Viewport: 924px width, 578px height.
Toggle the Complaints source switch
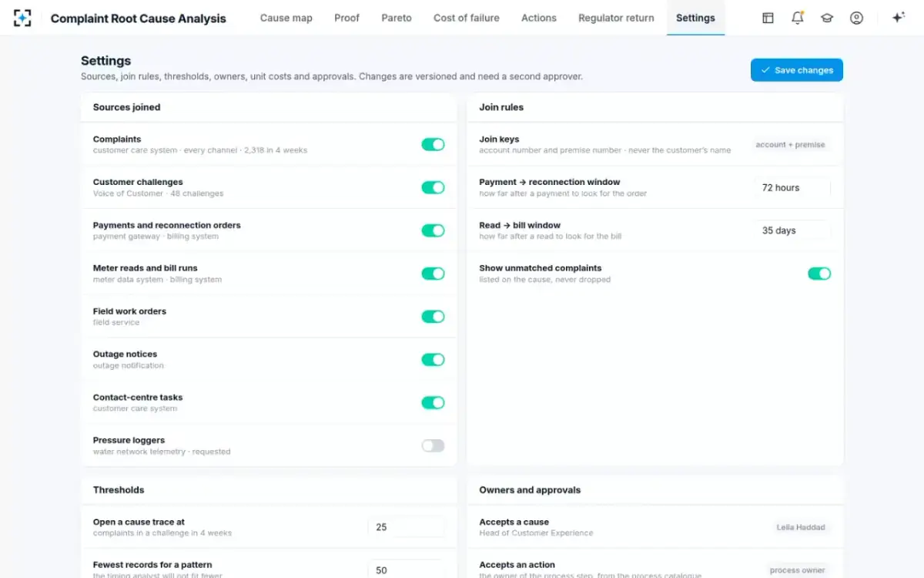click(x=433, y=144)
